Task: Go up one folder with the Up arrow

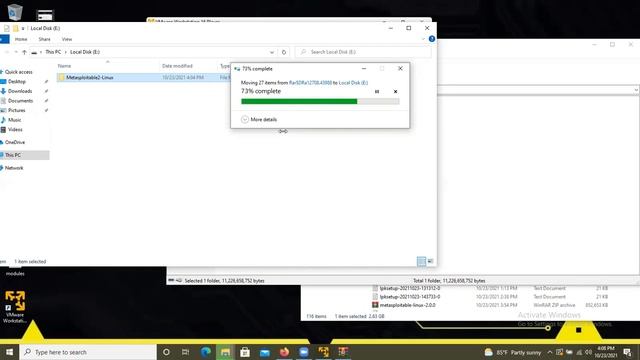Action: coord(24,52)
